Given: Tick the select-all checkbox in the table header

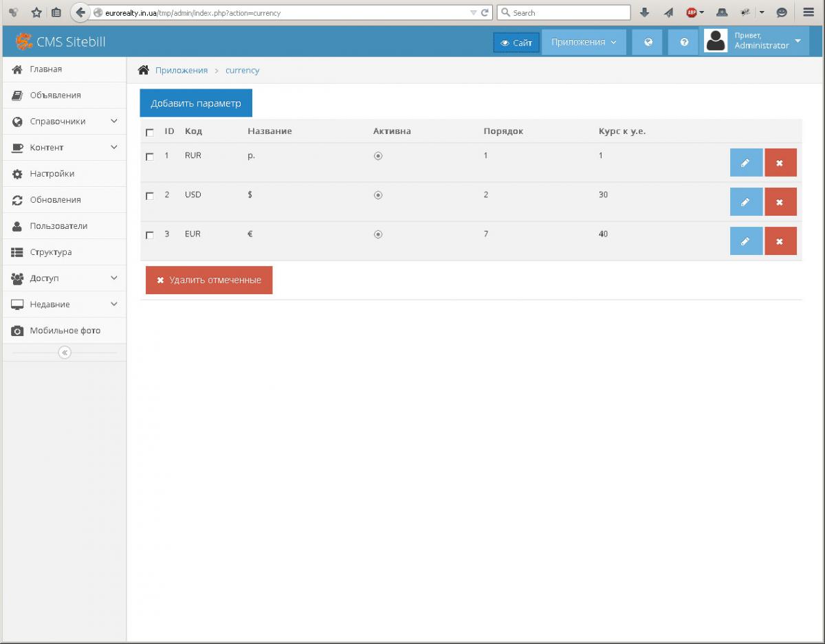Looking at the screenshot, I should click(150, 133).
